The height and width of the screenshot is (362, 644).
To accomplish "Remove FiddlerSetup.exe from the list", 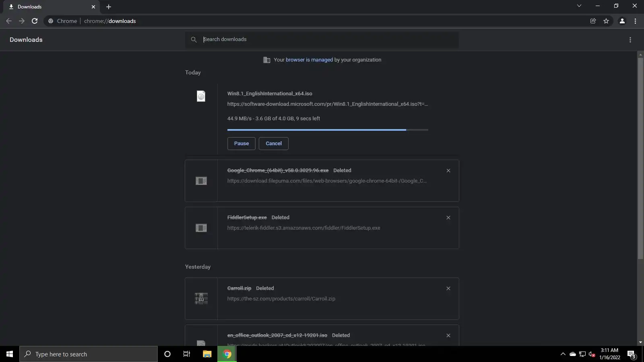I will [x=448, y=218].
